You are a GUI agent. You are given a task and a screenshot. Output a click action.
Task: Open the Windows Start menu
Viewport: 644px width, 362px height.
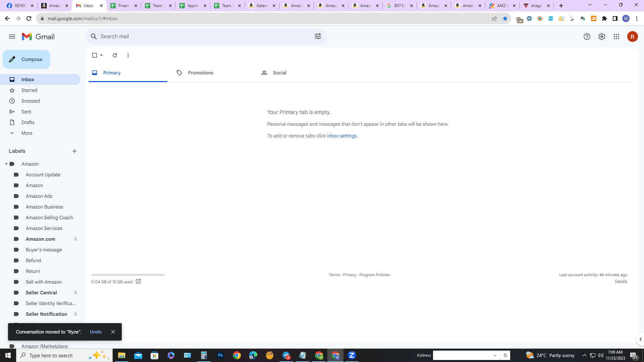[8, 355]
